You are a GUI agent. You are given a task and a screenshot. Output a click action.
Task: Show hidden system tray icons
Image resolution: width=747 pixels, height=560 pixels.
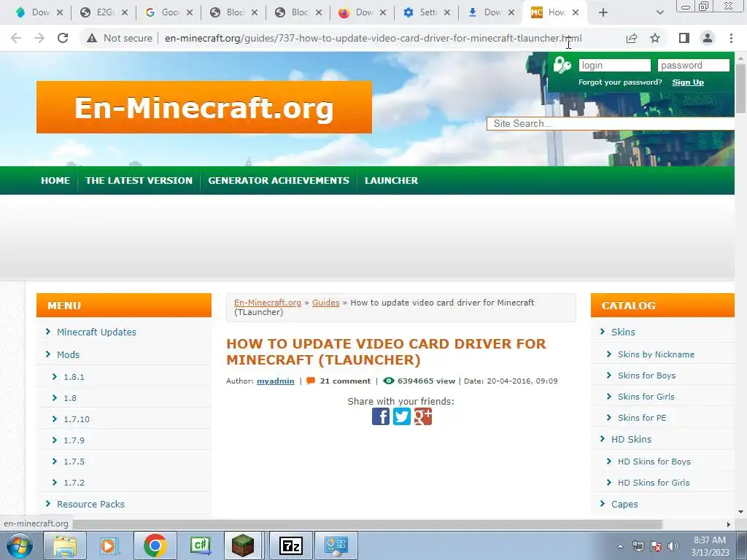pyautogui.click(x=620, y=546)
